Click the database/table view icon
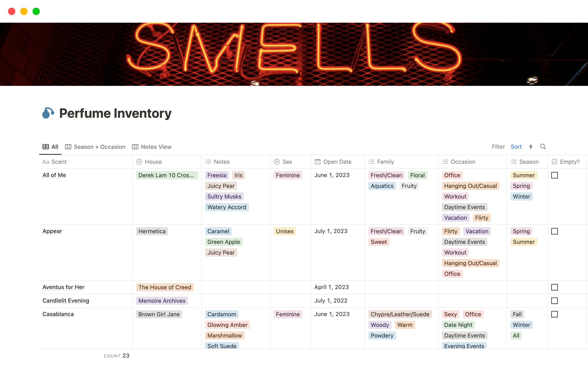Image resolution: width=588 pixels, height=368 pixels. 45,146
